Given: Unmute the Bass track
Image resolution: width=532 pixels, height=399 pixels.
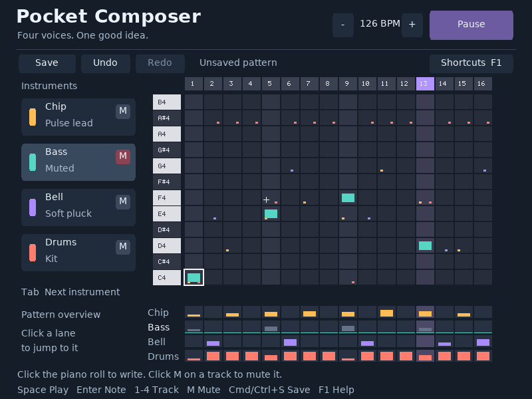Looking at the screenshot, I should [x=123, y=156].
